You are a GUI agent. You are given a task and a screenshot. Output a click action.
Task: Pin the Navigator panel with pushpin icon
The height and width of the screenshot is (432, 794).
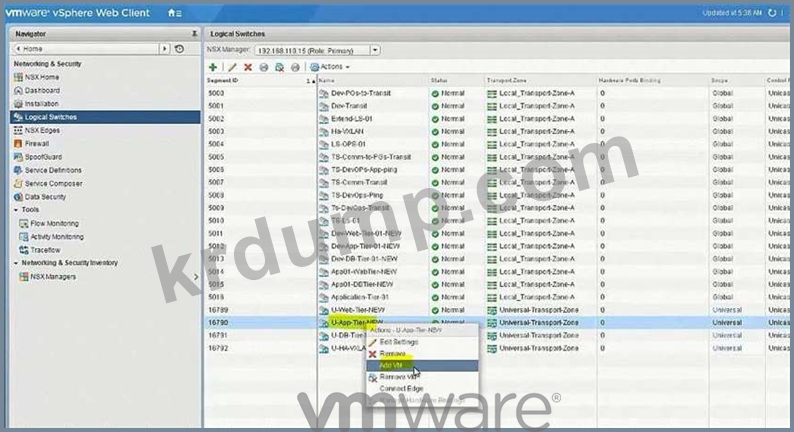194,33
